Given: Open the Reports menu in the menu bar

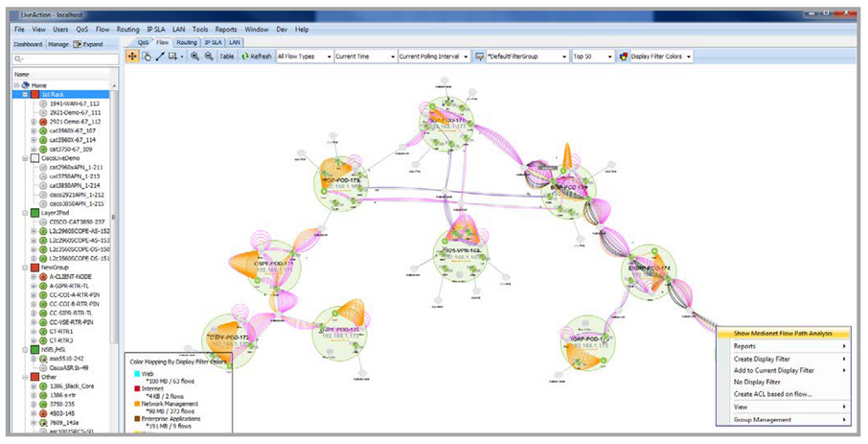Looking at the screenshot, I should 226,30.
